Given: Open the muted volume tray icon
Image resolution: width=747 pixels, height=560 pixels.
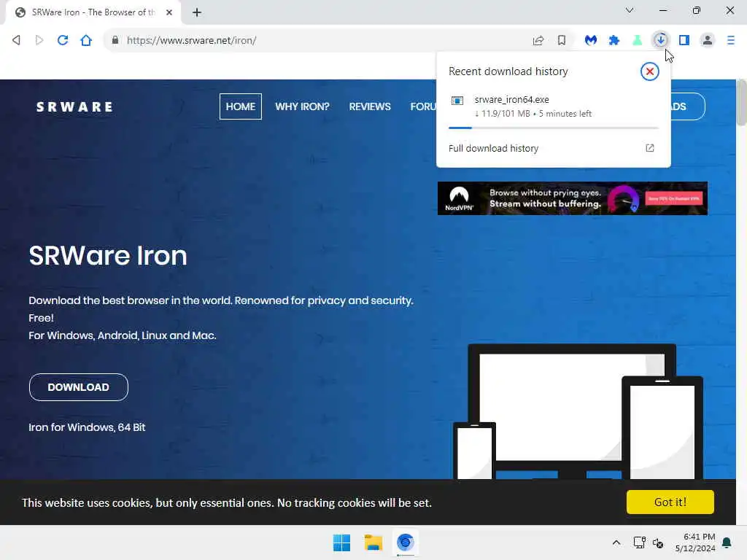Looking at the screenshot, I should (658, 542).
